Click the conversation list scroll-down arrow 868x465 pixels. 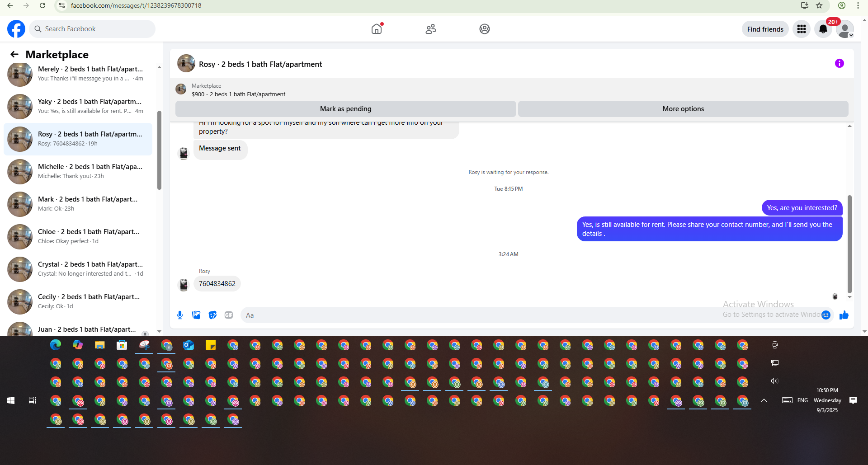(x=159, y=331)
